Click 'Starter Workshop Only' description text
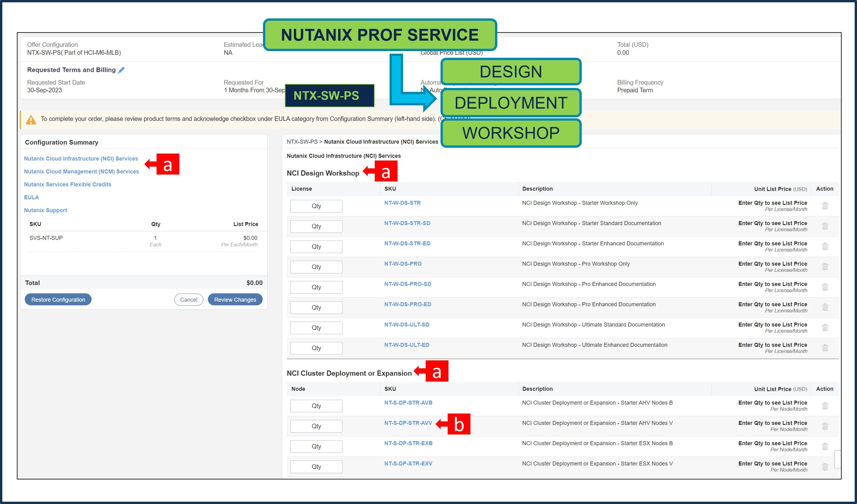 pos(609,203)
